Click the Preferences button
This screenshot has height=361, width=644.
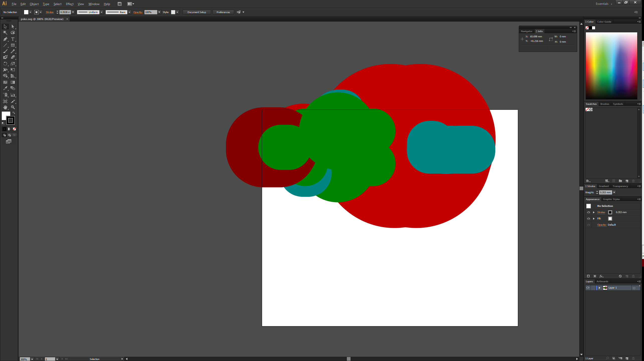(223, 12)
